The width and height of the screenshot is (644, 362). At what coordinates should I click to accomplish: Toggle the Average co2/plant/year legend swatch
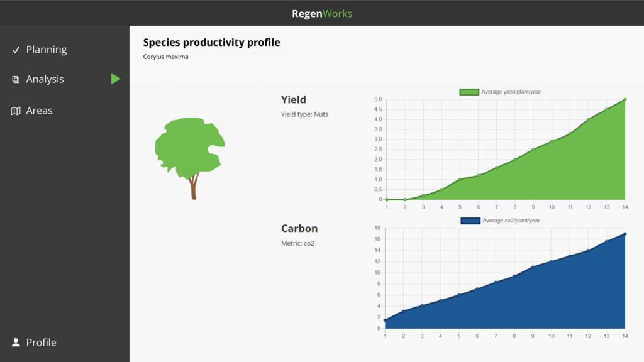(x=470, y=221)
